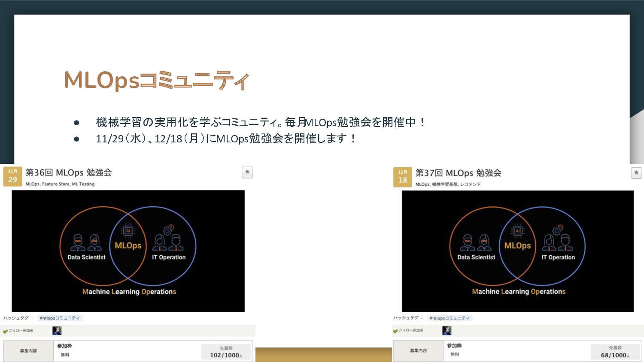This screenshot has width=644, height=362.
Task: Click the participant avatar under 第37回 event
Action: coord(447,330)
